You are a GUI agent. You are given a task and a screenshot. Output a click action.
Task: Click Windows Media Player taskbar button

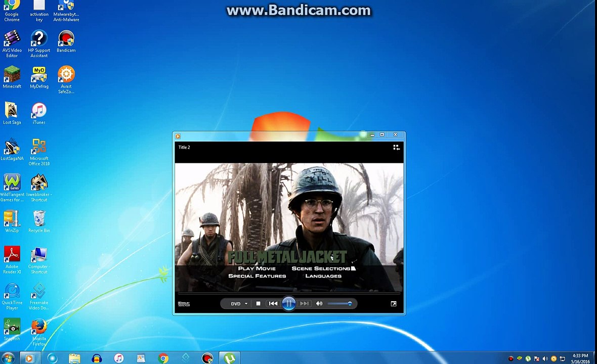coord(29,358)
